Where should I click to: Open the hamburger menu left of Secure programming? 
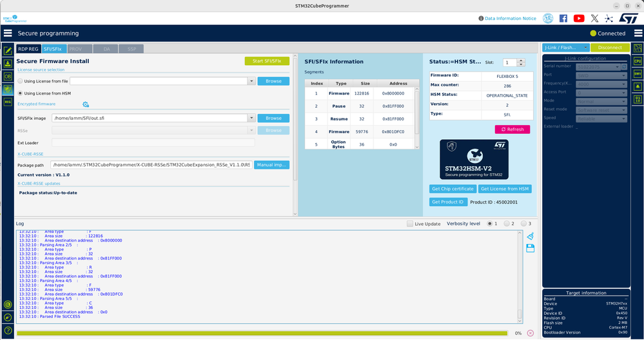8,33
